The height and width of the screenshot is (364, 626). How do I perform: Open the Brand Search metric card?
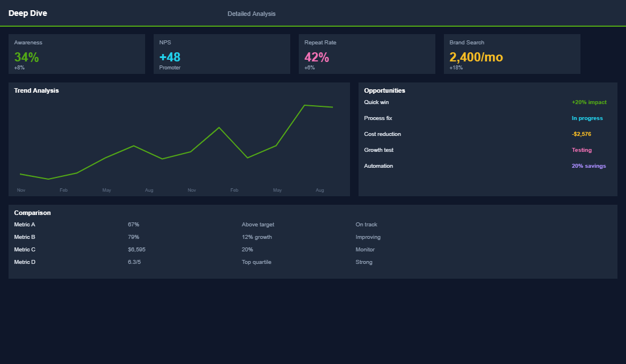tap(512, 54)
